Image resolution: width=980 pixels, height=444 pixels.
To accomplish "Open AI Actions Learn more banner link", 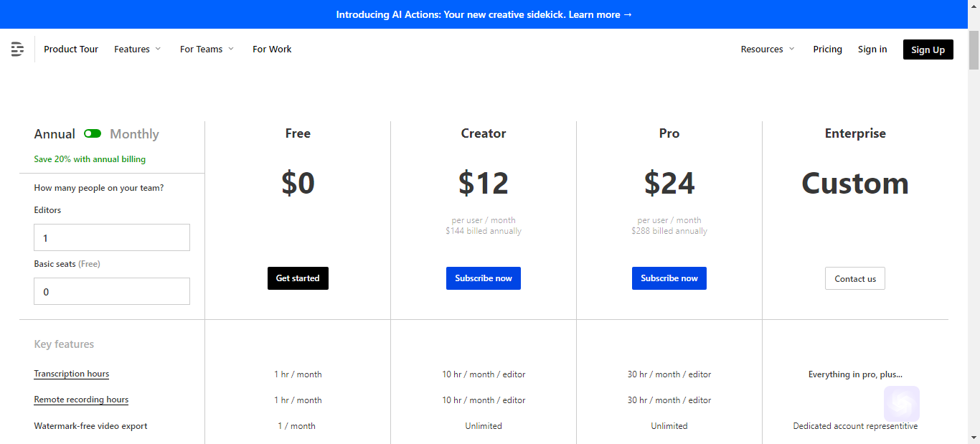I will [600, 14].
